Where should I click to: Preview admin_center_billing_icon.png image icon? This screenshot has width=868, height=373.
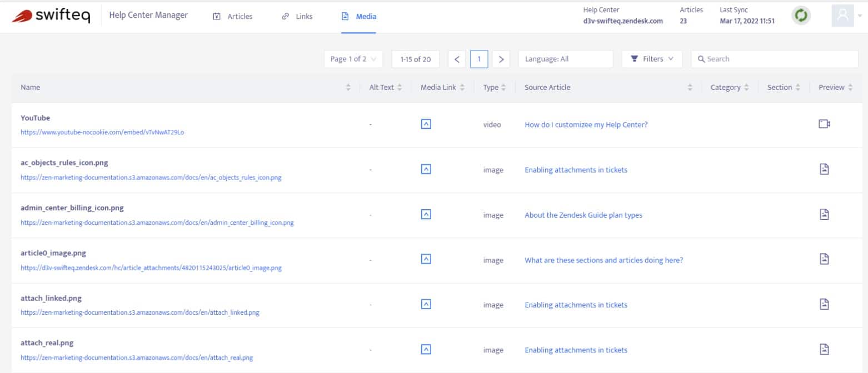(825, 214)
